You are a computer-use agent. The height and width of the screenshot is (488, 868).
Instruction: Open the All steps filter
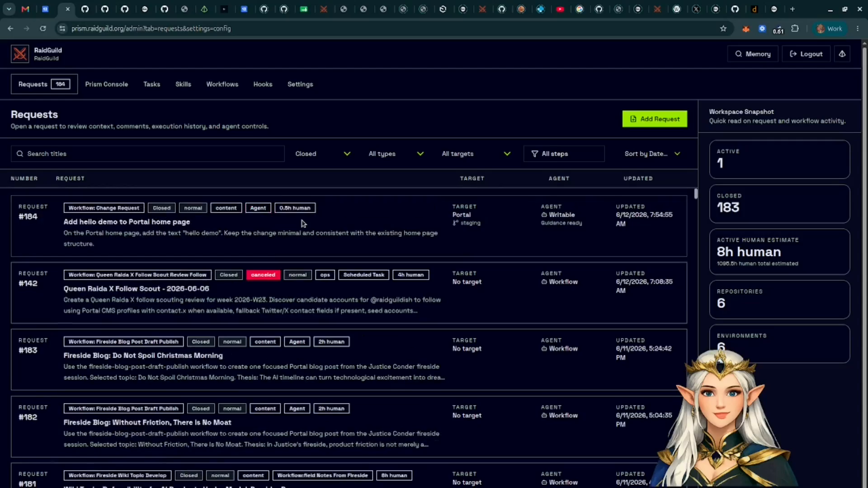click(x=564, y=154)
